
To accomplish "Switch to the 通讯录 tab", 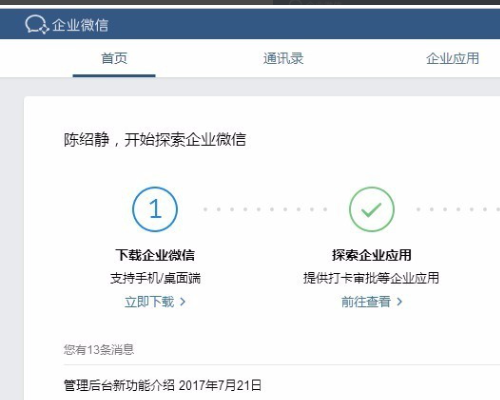I will 283,59.
